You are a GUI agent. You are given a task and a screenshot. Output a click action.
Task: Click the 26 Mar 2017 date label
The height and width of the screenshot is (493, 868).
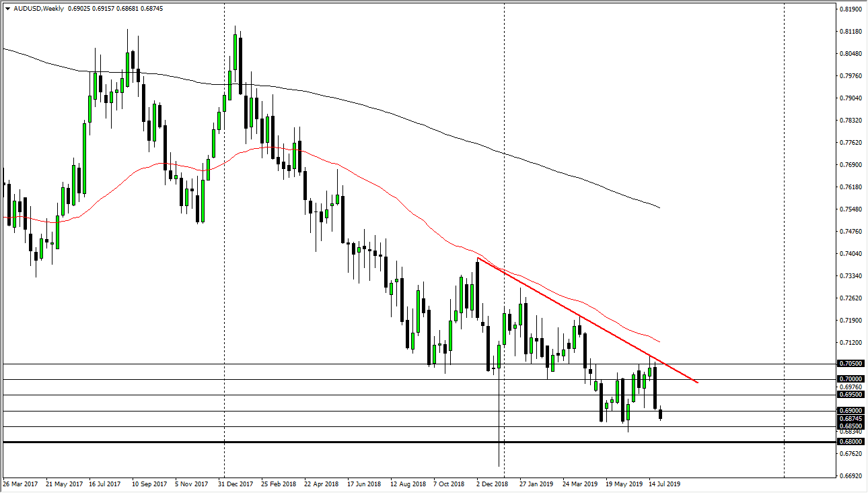pyautogui.click(x=22, y=484)
